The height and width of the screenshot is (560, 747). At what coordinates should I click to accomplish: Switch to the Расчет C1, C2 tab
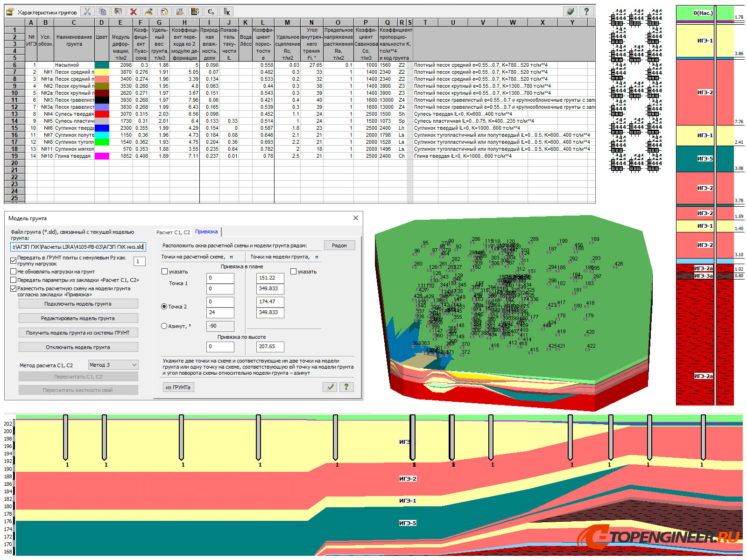pos(173,232)
